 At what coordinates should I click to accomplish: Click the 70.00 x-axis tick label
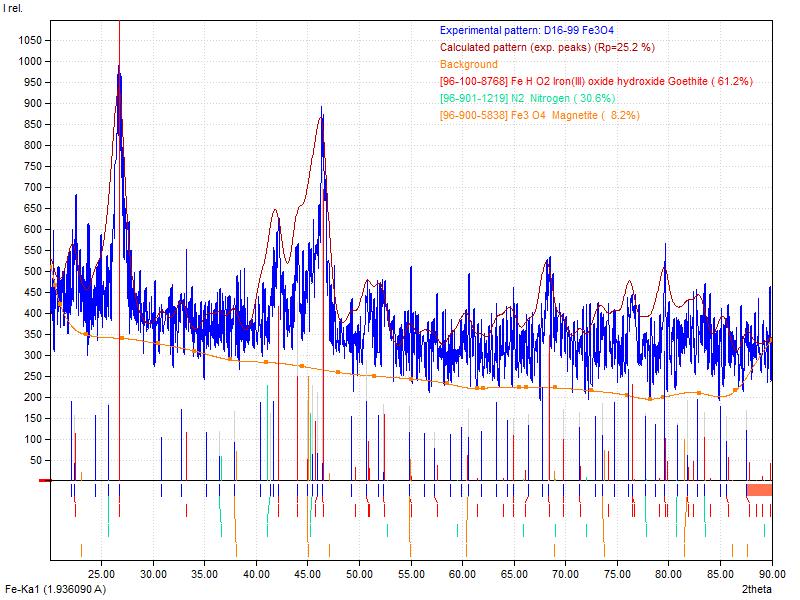(565, 574)
